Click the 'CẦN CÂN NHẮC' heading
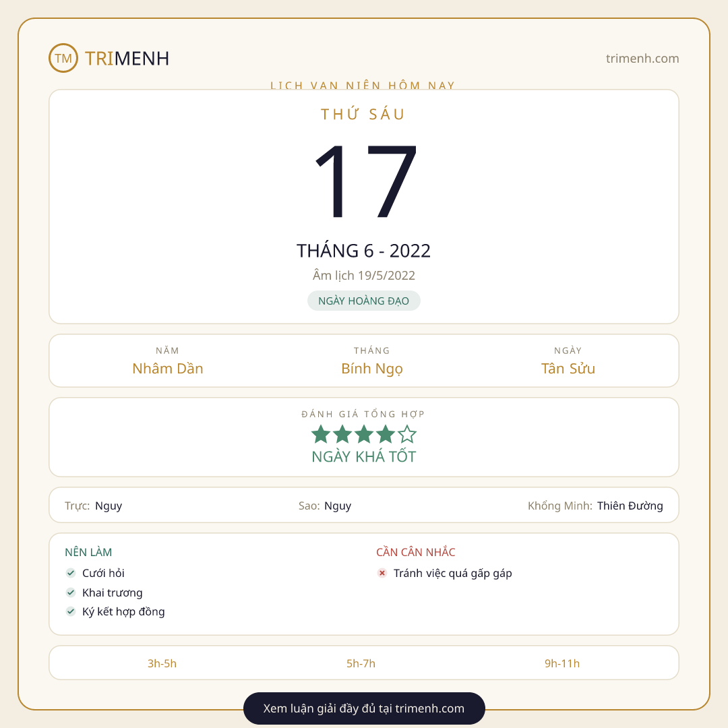This screenshot has height=728, width=728. click(415, 552)
